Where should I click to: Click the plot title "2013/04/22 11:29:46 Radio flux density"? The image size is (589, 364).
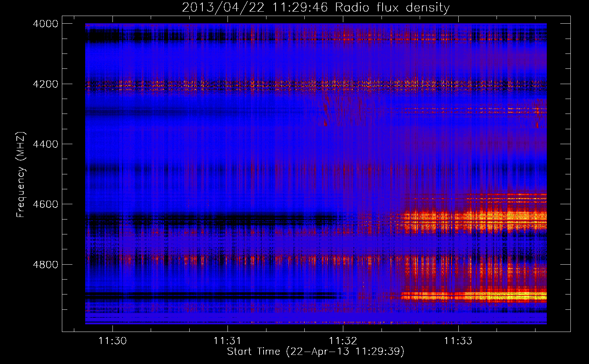click(316, 7)
